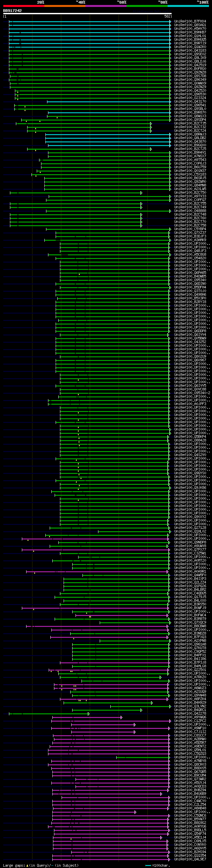
Task: Click the UniRef100_B2CT24 label
Action: (190, 130)
